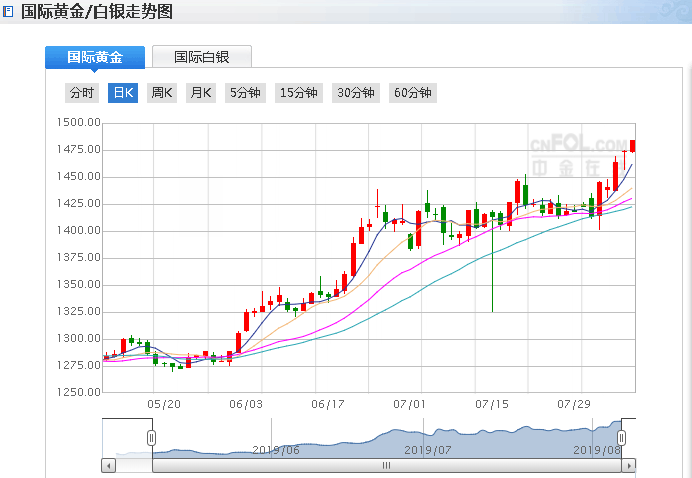
Task: Grab the right range handle of the navigator
Action: point(621,438)
